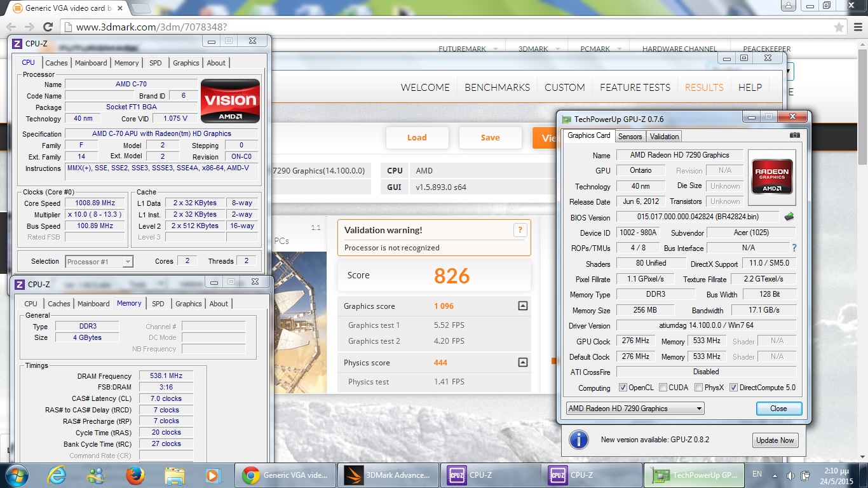Click Bus Interface question mark help icon
Viewport: 868px width, 488px height.
794,248
